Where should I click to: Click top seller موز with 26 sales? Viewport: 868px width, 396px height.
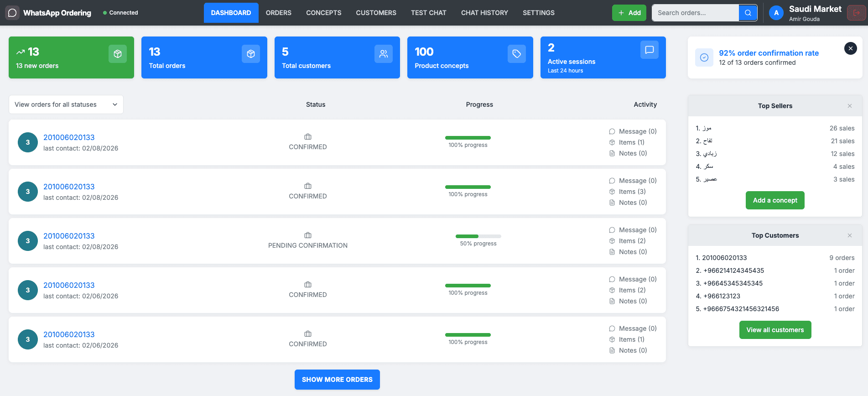coord(775,128)
